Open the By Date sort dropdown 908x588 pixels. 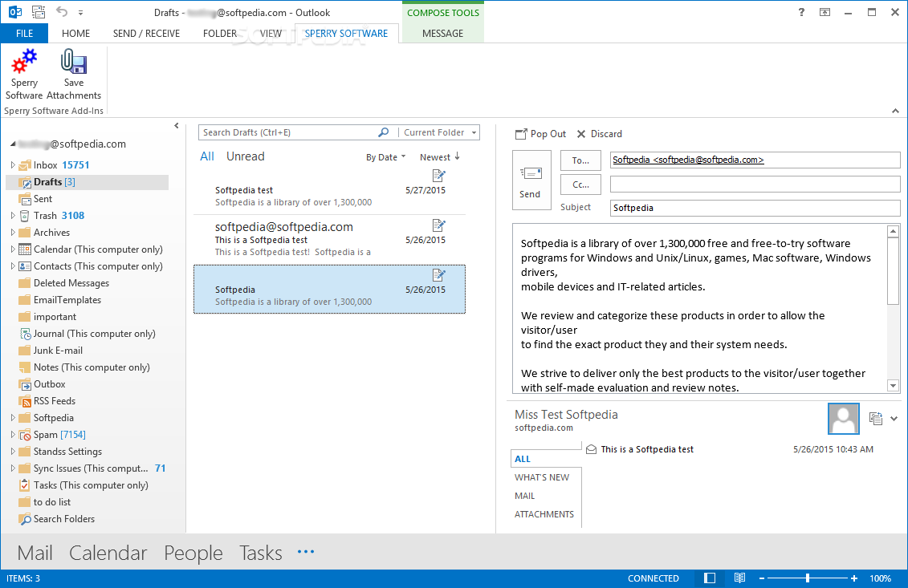tap(385, 157)
